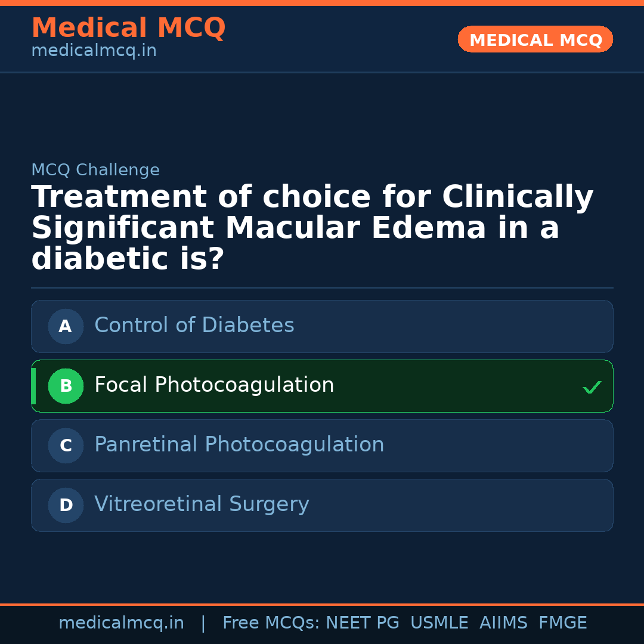Viewport: 644px width, 644px height.
Task: Click the question text about Macular Edema
Action: coord(312,228)
